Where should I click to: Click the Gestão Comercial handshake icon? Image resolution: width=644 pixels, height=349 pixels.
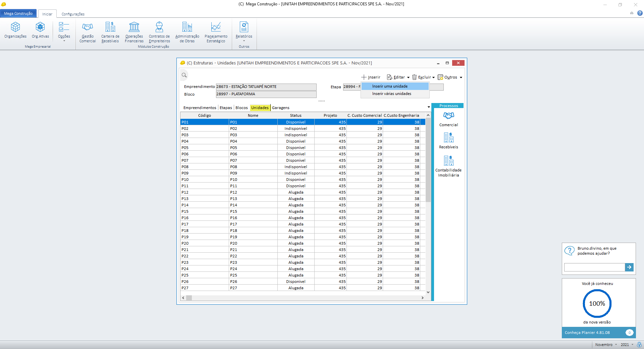88,27
